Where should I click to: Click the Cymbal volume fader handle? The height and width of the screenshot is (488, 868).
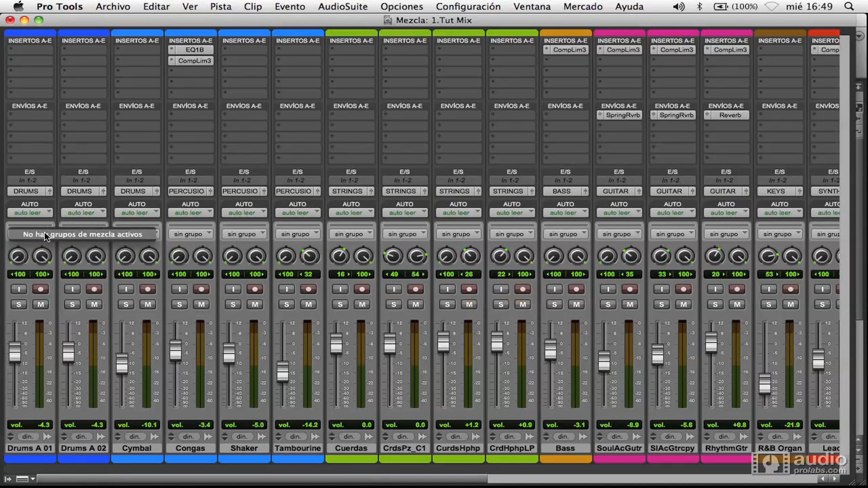pyautogui.click(x=122, y=363)
